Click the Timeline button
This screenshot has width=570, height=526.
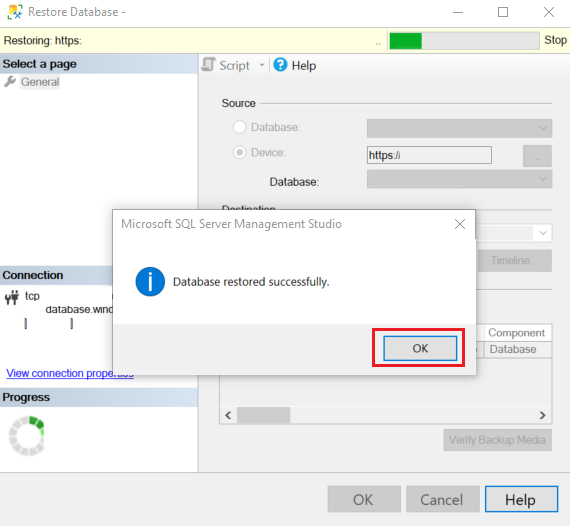pyautogui.click(x=515, y=261)
